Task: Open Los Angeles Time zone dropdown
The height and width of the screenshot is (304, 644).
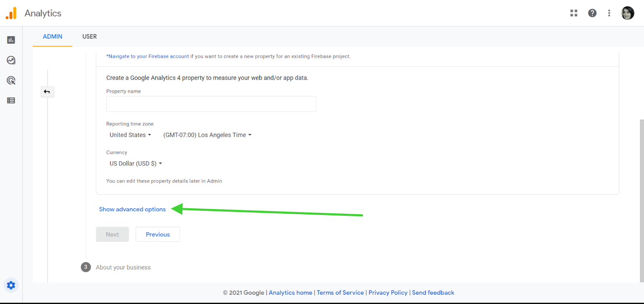Action: coord(207,135)
